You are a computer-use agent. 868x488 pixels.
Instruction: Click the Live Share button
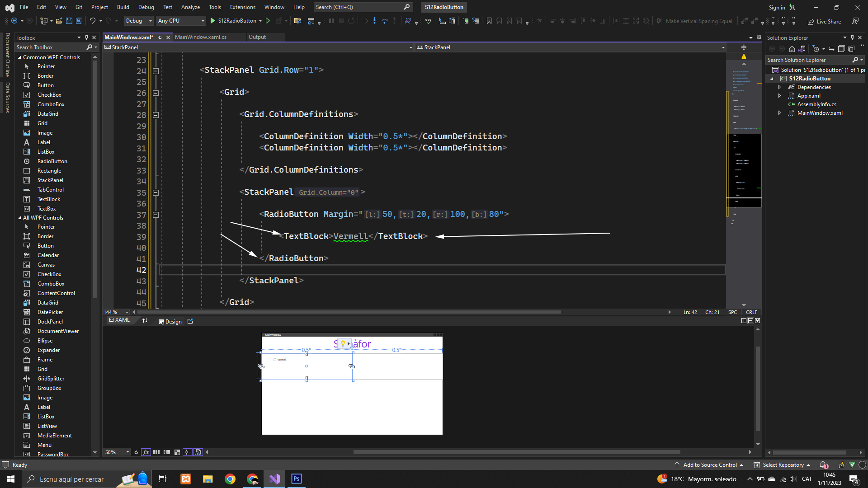click(824, 21)
